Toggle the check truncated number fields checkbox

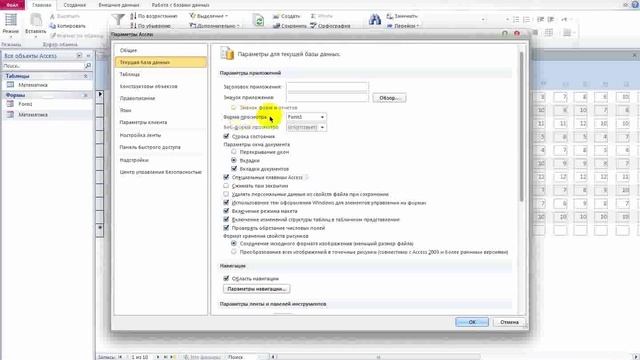226,227
